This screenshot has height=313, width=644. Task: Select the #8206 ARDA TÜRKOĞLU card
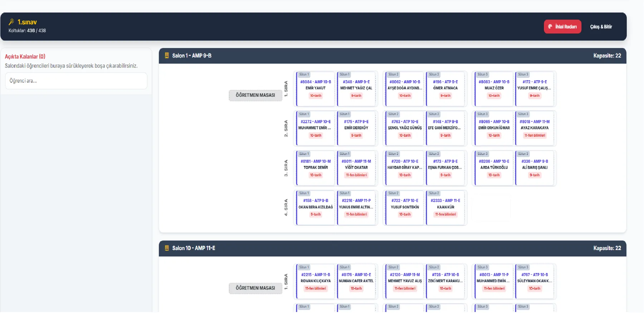click(494, 168)
